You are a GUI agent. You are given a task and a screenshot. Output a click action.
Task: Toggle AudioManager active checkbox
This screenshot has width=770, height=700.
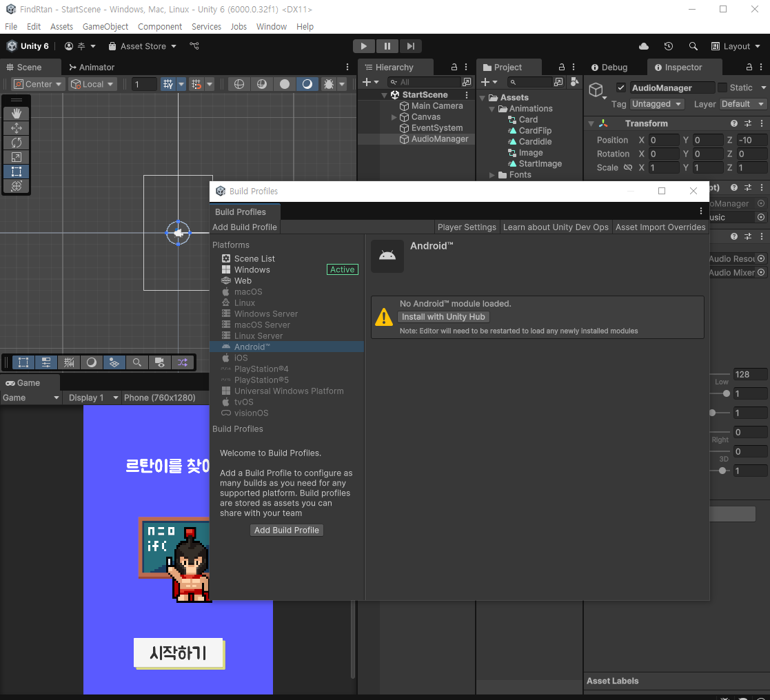pyautogui.click(x=620, y=88)
